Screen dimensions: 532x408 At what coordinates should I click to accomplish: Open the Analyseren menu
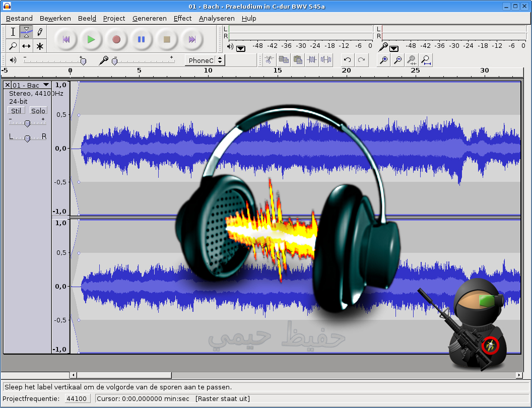pyautogui.click(x=217, y=18)
